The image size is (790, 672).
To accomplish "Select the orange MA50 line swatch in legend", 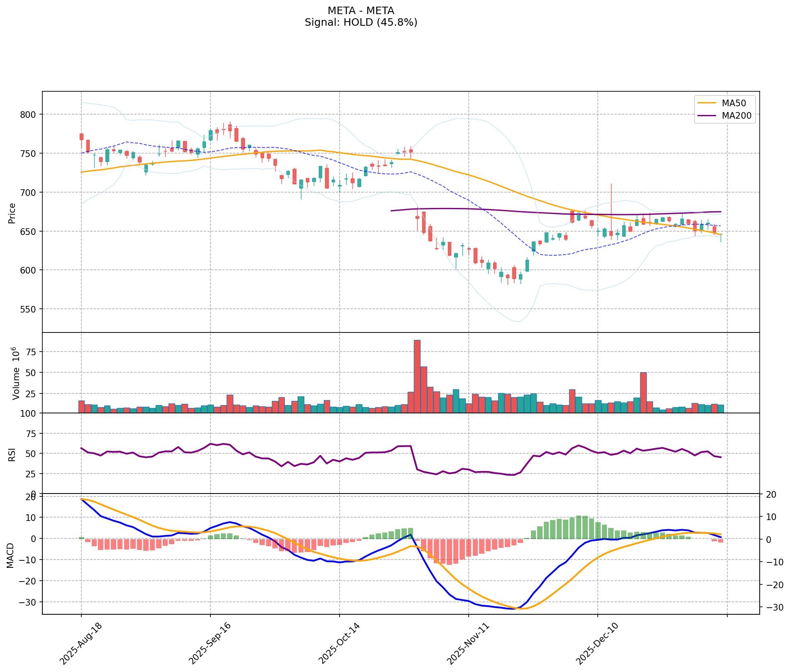I will (x=707, y=103).
